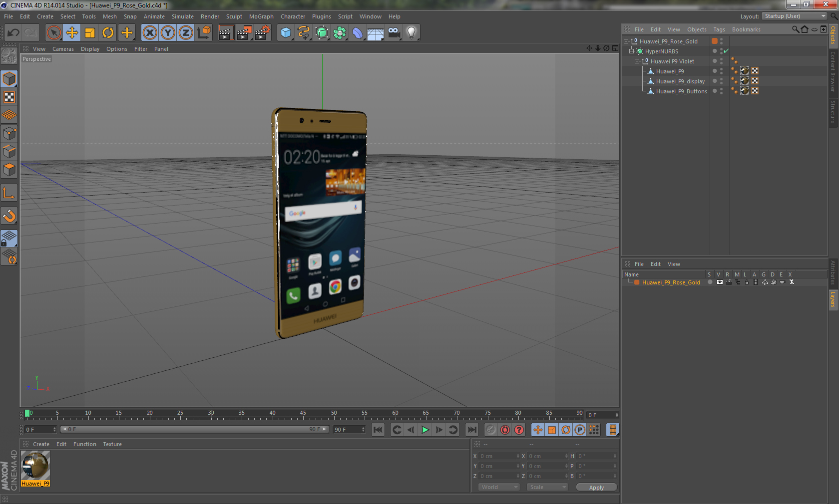Collapse the Huawei P9 Violet group

[637, 61]
